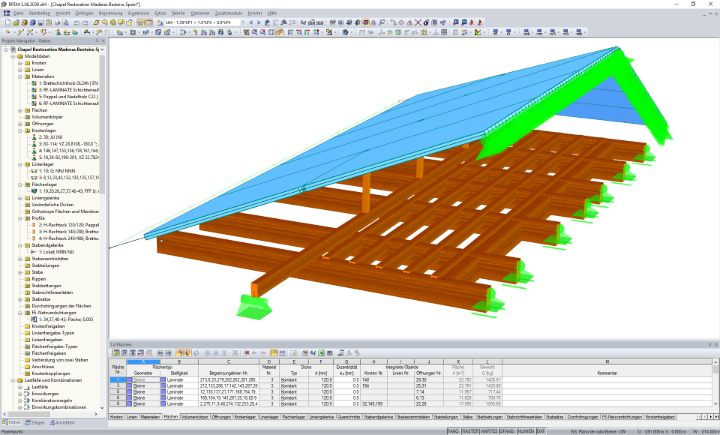This screenshot has width=720, height=435.
Task: Click the red X delete icon in top toolbar
Action: point(418,22)
